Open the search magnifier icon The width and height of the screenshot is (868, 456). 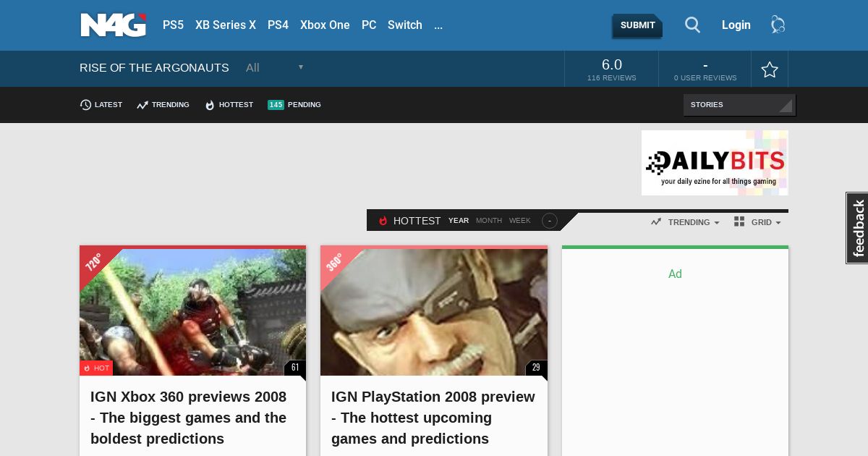click(693, 25)
